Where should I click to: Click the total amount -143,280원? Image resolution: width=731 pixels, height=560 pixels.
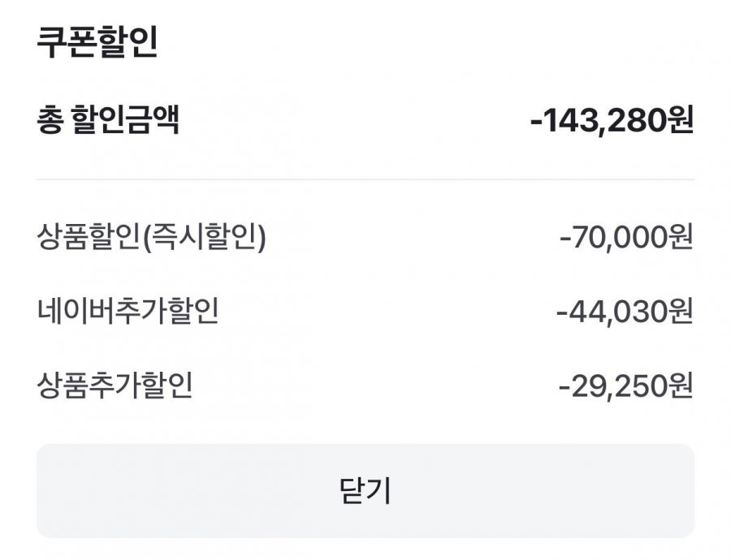pyautogui.click(x=612, y=122)
